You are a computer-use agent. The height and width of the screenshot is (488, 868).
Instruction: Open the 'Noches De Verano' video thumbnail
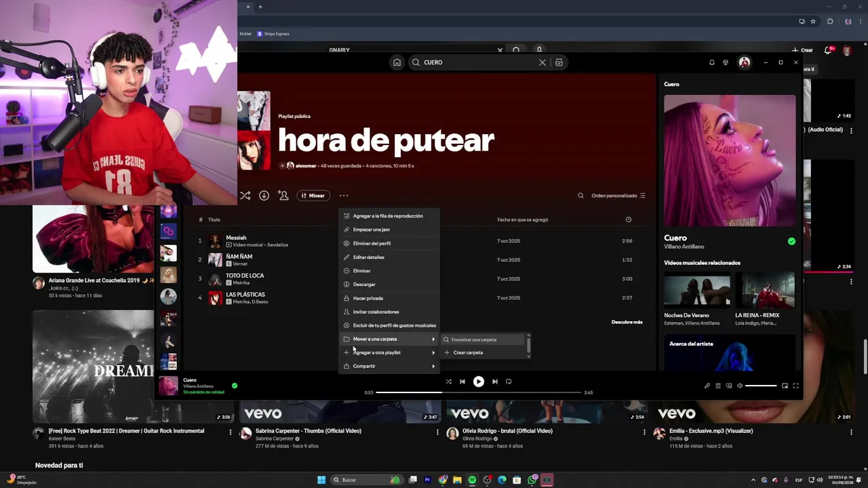pos(697,289)
